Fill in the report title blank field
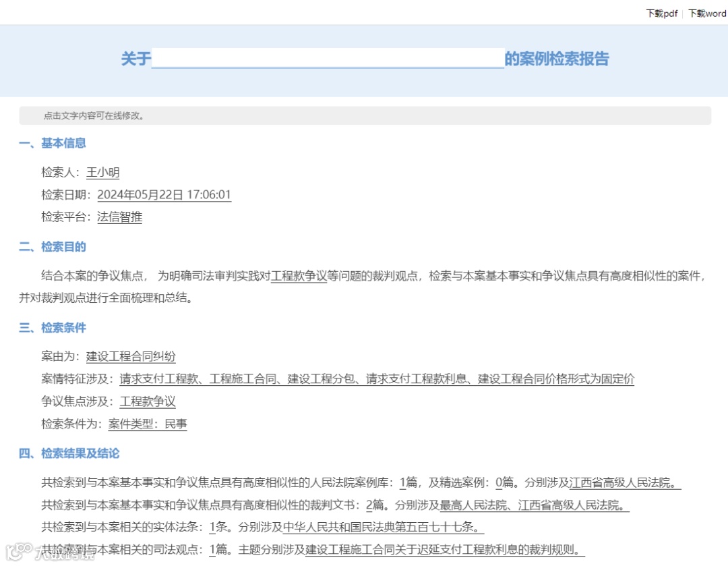The image size is (728, 566). tap(328, 58)
